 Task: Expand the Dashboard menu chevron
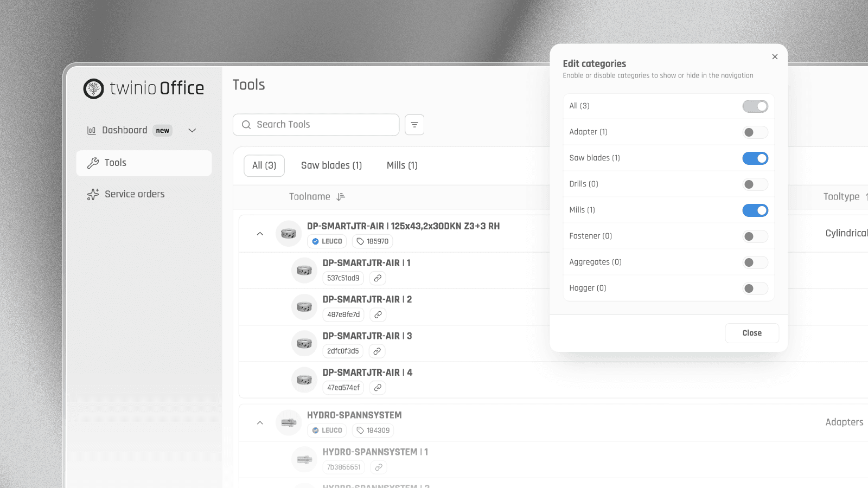[x=192, y=130]
